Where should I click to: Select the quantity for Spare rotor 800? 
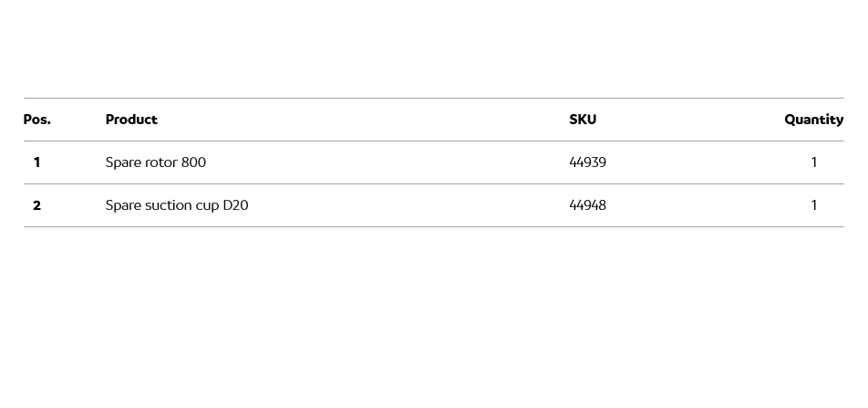(814, 162)
